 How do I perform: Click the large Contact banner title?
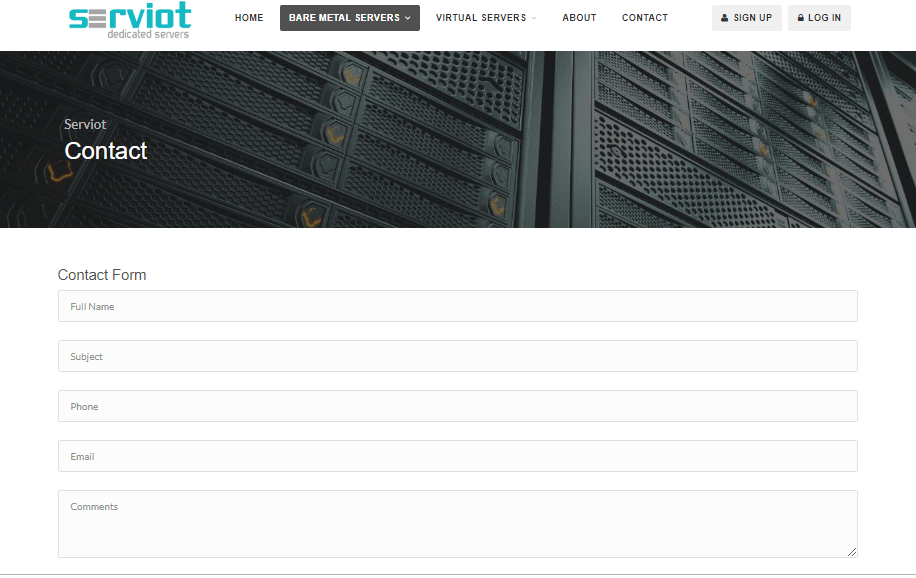[106, 151]
